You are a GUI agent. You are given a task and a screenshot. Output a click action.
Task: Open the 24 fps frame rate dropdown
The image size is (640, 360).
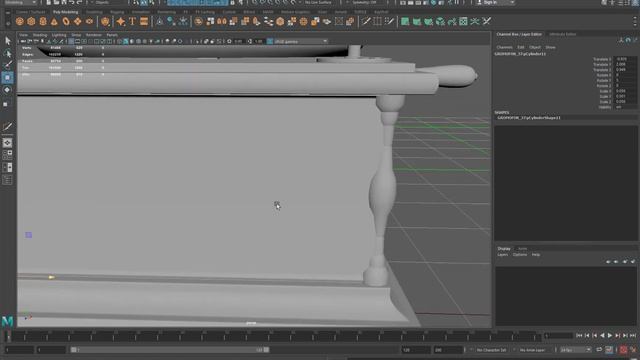coord(575,350)
